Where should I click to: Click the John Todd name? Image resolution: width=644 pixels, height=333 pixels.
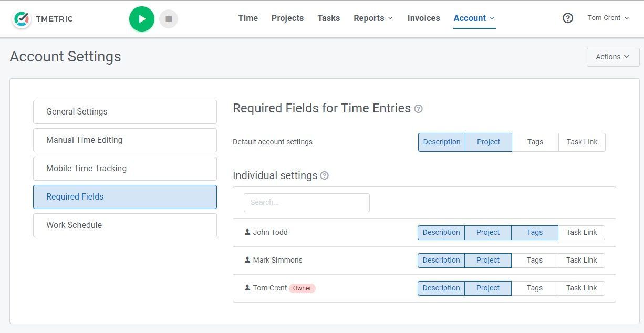click(270, 232)
